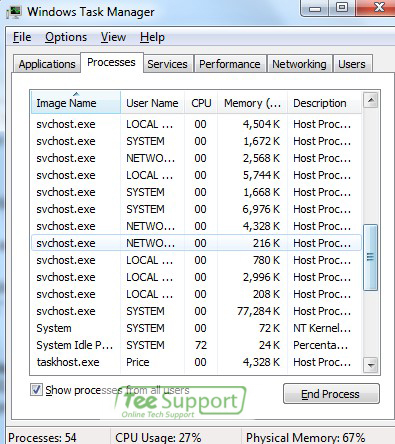Maximize the Task Manager window

(x=342, y=8)
